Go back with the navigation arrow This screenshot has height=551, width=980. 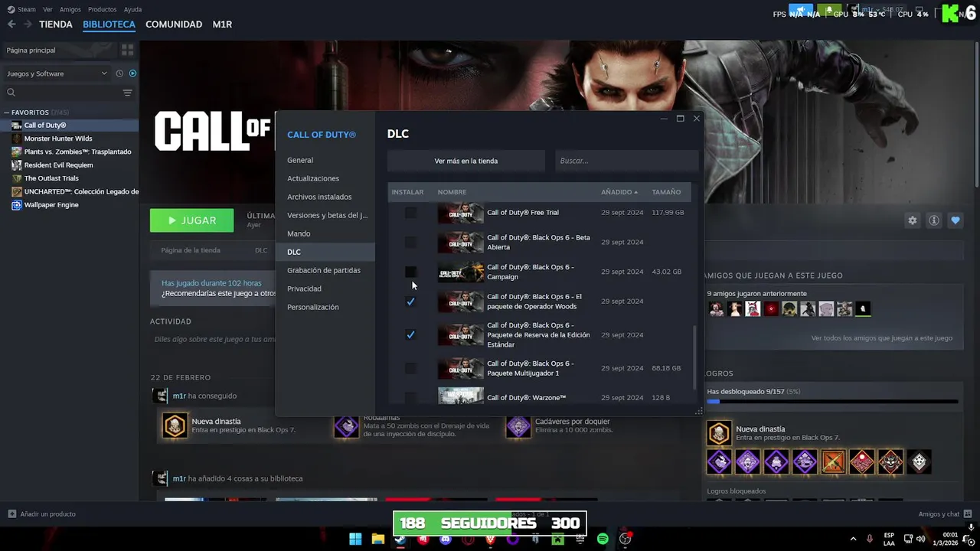pyautogui.click(x=11, y=24)
